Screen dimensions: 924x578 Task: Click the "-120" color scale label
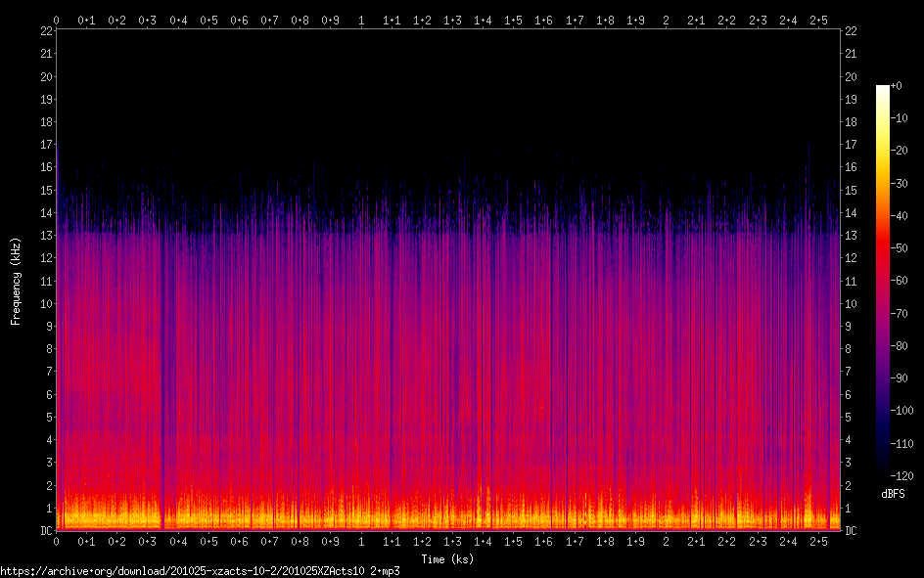pos(902,476)
